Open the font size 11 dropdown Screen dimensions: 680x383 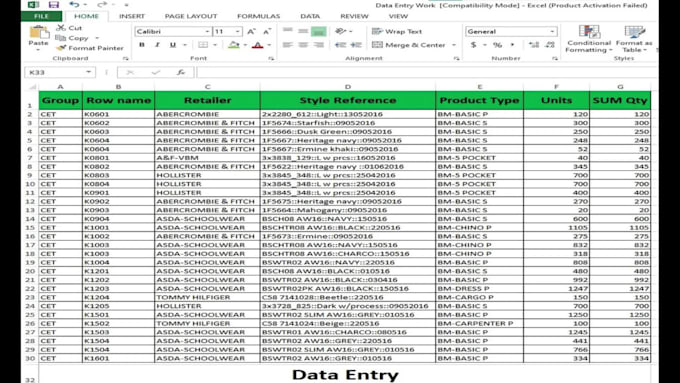coord(237,31)
